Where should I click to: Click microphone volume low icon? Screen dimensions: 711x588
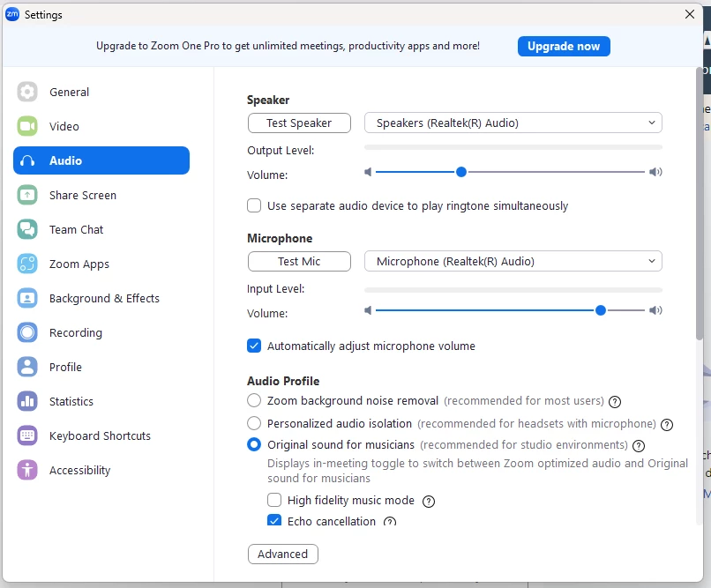click(368, 311)
